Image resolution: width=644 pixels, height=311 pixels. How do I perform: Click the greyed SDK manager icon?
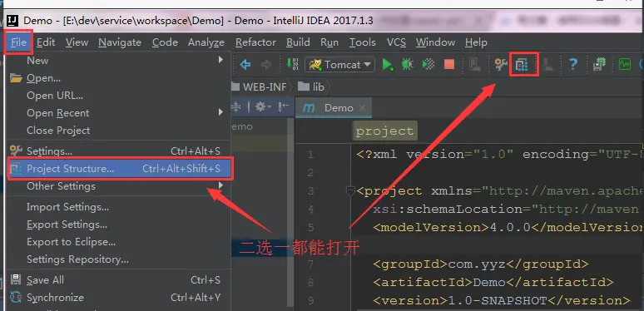coord(547,64)
